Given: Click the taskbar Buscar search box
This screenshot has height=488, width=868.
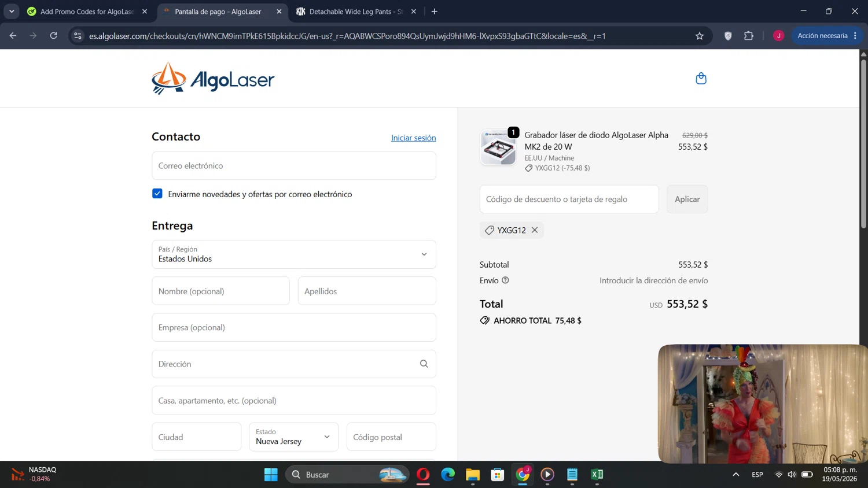Looking at the screenshot, I should click(x=347, y=475).
